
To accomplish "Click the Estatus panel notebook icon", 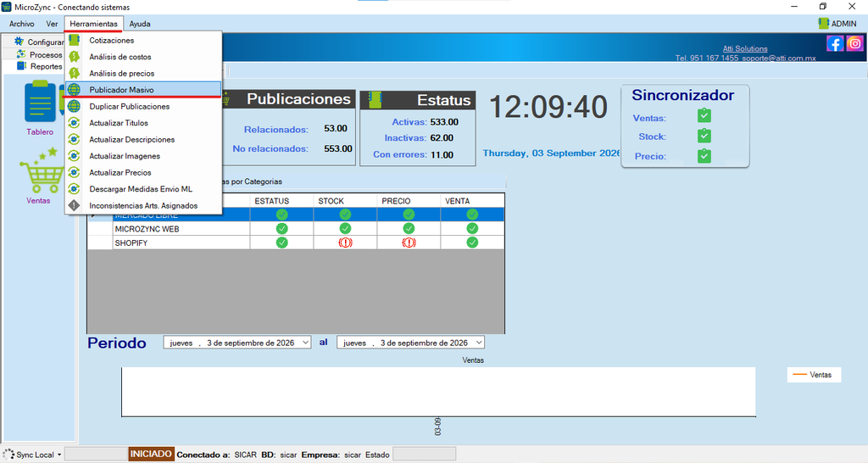I will [x=376, y=100].
